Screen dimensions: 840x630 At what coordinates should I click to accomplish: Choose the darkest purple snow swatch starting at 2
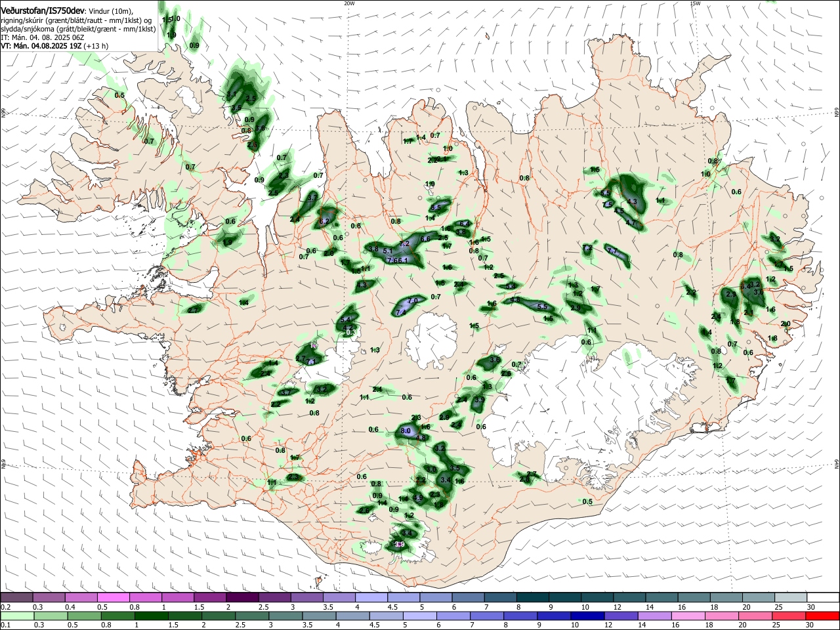pyautogui.click(x=242, y=598)
